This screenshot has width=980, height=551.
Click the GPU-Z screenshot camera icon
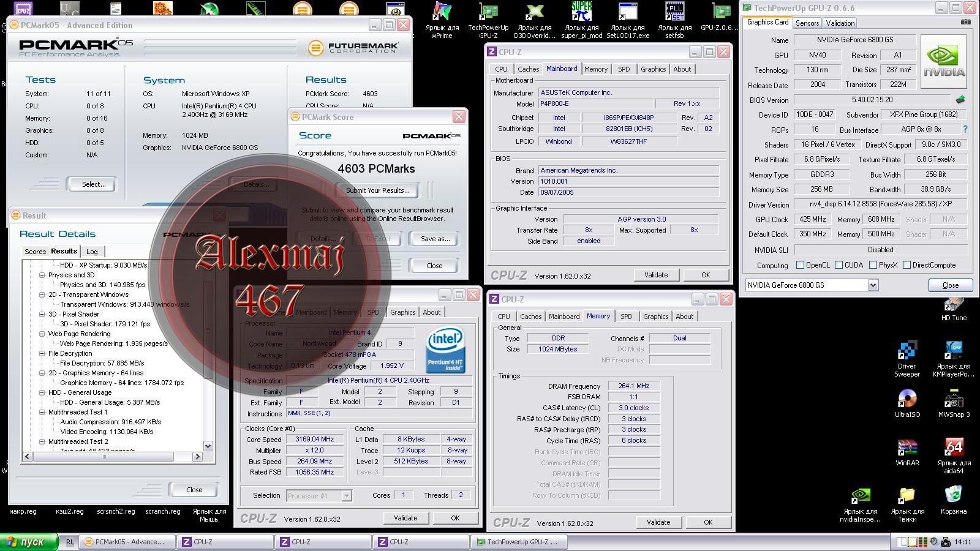click(966, 22)
